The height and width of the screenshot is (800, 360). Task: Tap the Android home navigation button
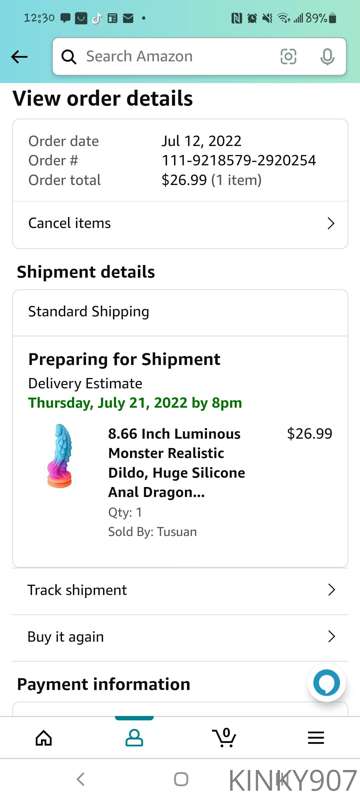coord(181,779)
